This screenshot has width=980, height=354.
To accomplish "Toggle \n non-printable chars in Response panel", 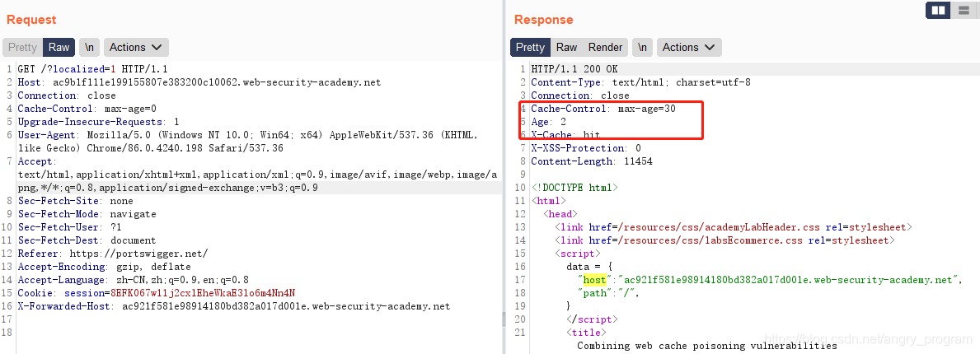I will click(643, 48).
